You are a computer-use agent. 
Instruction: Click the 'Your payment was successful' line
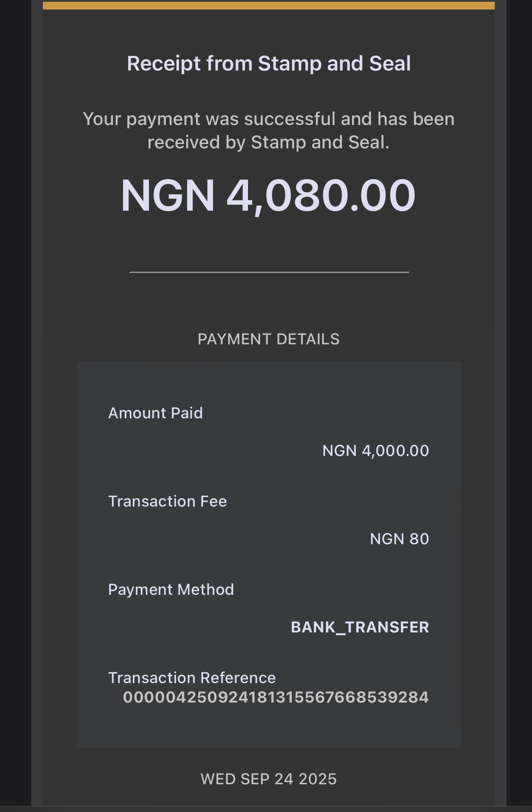268,119
